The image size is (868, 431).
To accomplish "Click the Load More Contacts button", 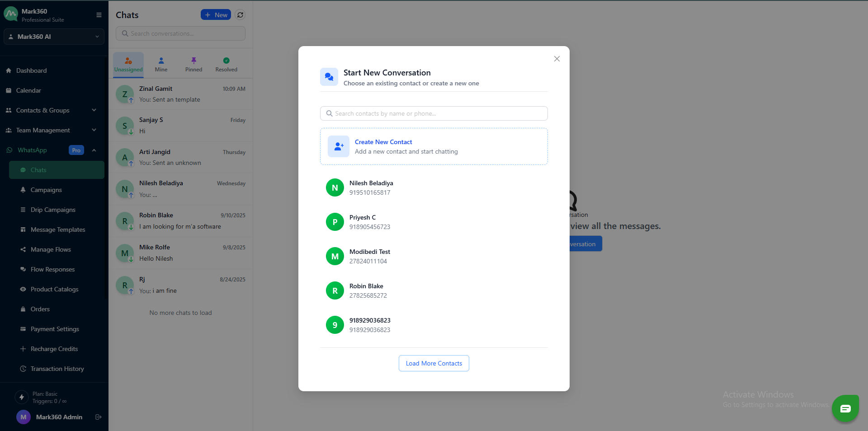I will click(434, 363).
